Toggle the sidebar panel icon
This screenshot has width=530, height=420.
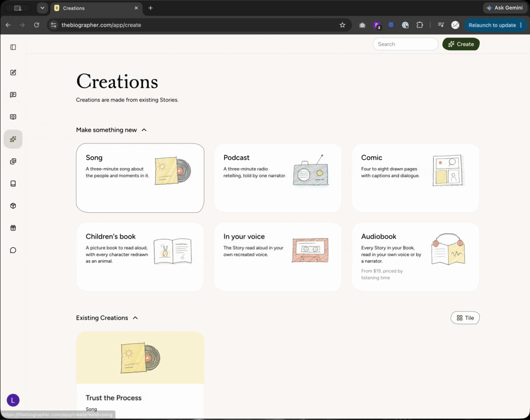point(13,47)
